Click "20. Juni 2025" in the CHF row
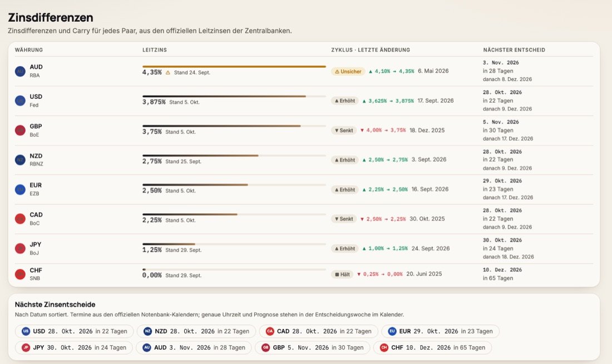Viewport: 612px width, 364px height. coord(424,274)
